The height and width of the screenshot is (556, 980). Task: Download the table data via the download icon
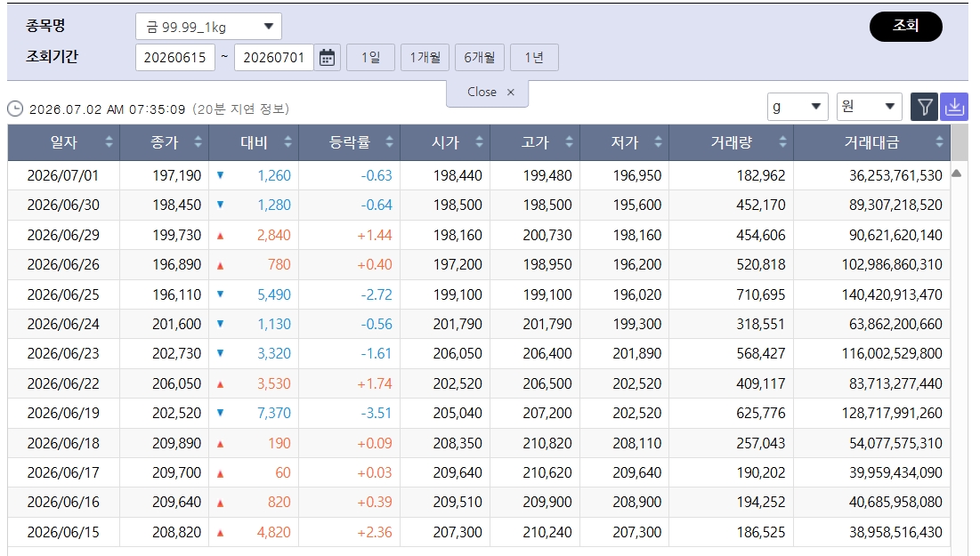point(954,107)
